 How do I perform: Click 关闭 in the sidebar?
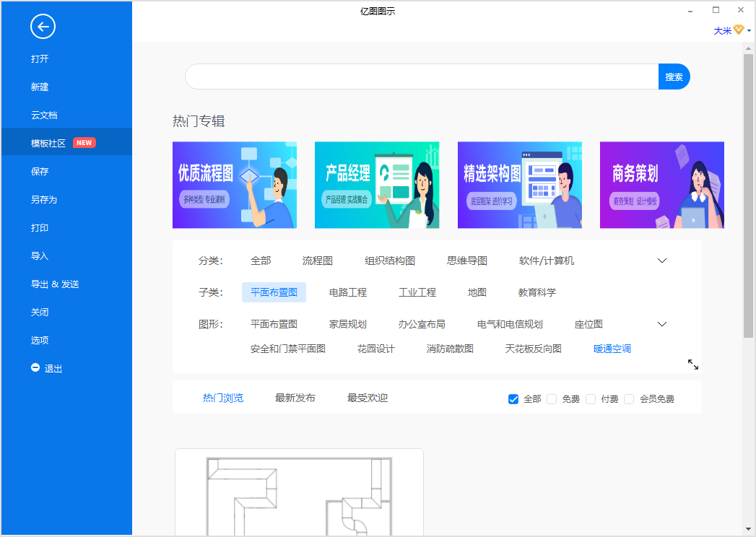click(40, 312)
